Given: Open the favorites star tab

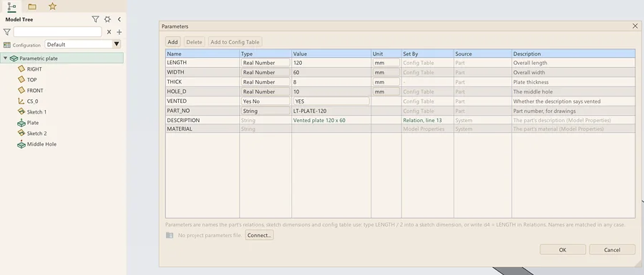Looking at the screenshot, I should (x=52, y=6).
